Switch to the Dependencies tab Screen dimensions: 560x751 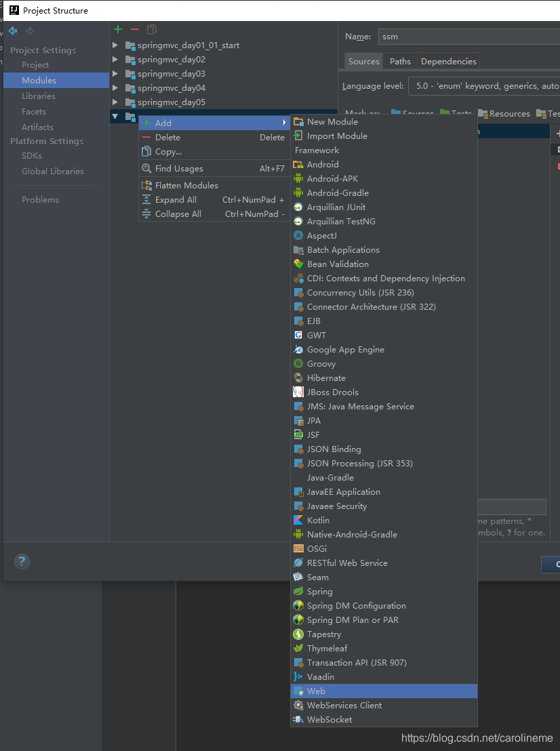pyautogui.click(x=448, y=61)
